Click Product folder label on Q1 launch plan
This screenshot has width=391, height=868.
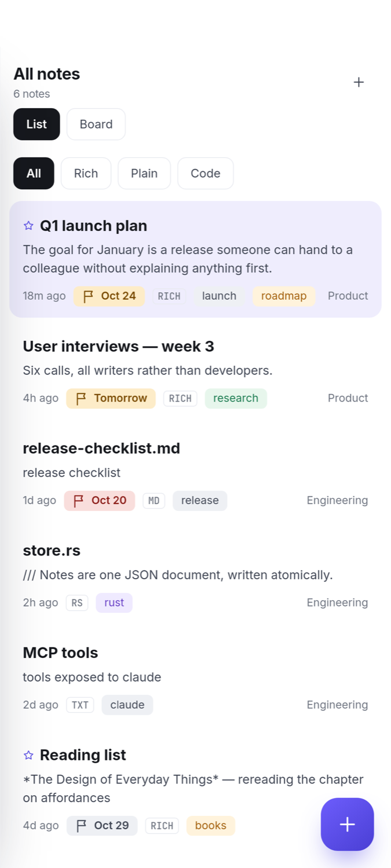[348, 296]
